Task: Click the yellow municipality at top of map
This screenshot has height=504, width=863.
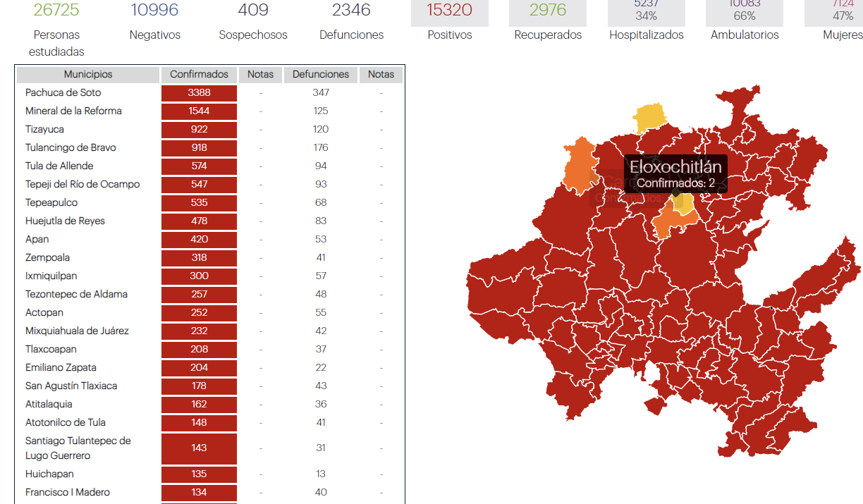Action: (649, 117)
